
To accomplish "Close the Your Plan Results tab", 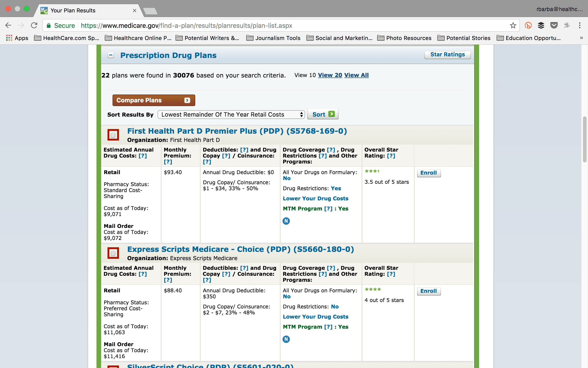I will (134, 11).
